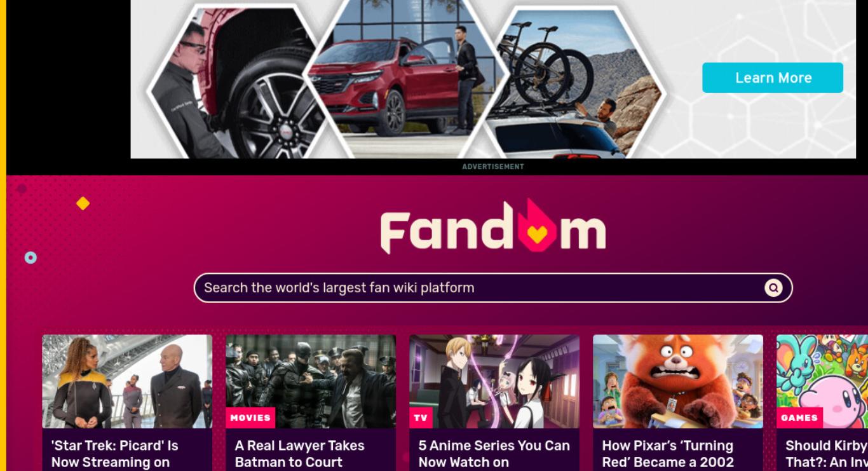
Task: Click the search magnifier icon
Action: click(773, 288)
